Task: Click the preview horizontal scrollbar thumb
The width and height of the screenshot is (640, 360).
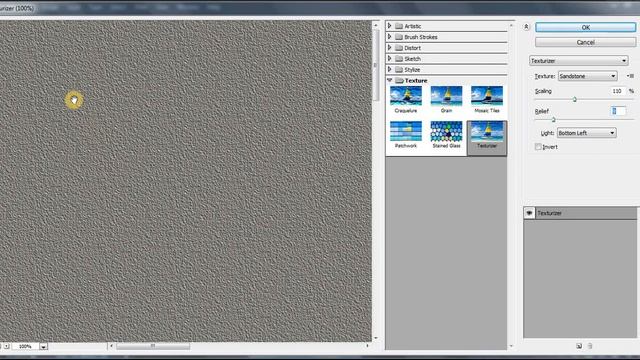Action: [x=153, y=346]
